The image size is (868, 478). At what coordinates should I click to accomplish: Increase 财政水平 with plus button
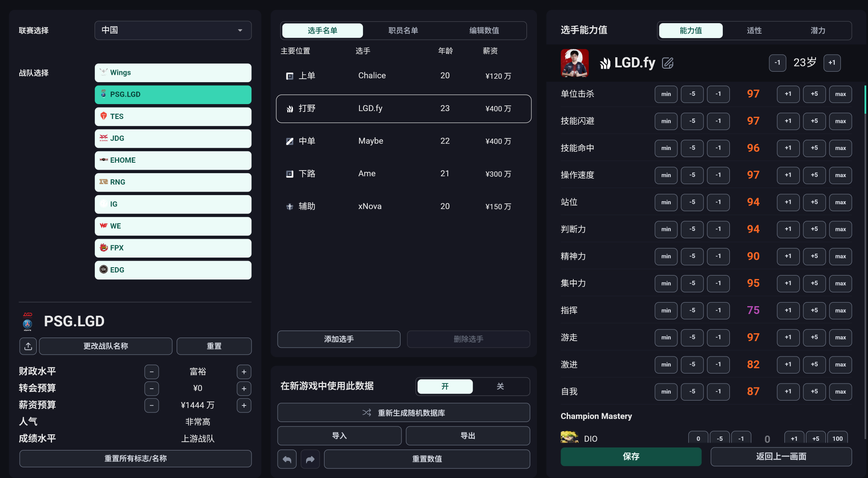tap(244, 372)
